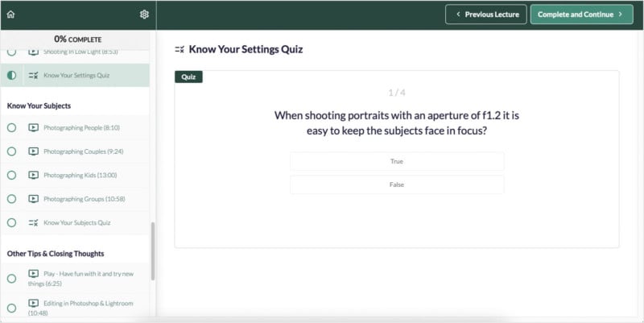
Task: Click video icon beside Photographing People
Action: (33, 127)
